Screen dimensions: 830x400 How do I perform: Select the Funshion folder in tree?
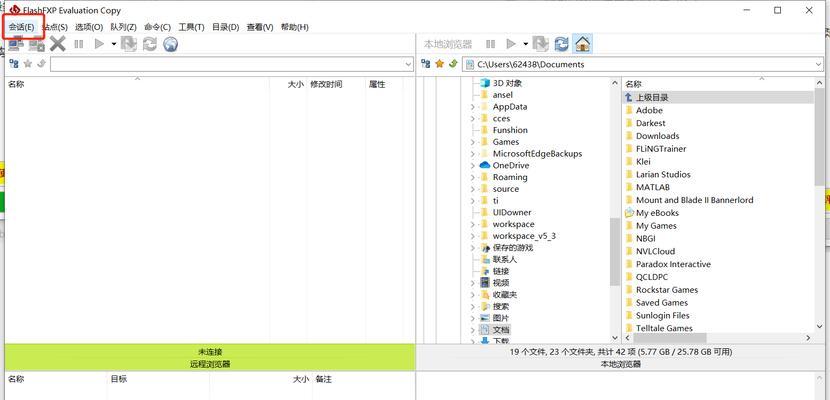(510, 130)
